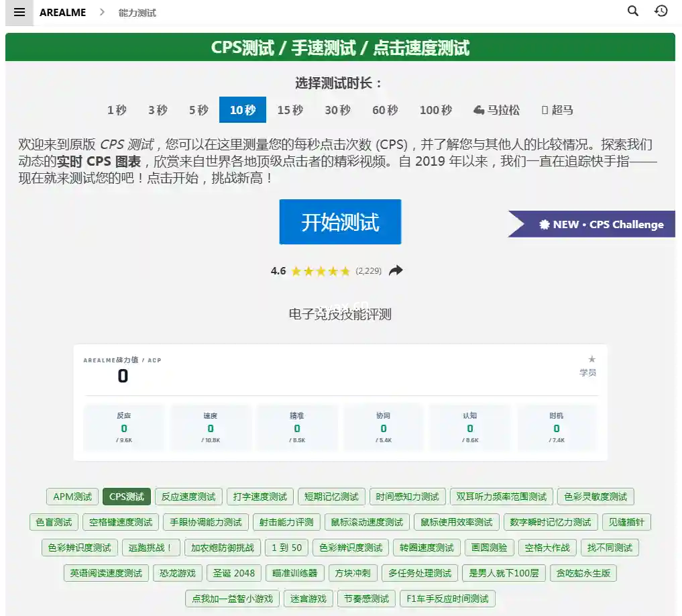Open the history clock icon

661,11
